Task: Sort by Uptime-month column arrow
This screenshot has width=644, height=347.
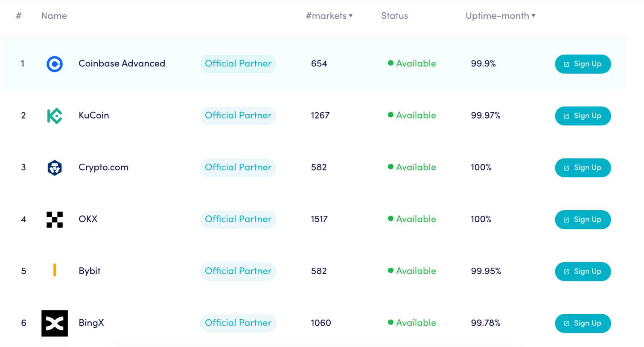Action: click(533, 16)
